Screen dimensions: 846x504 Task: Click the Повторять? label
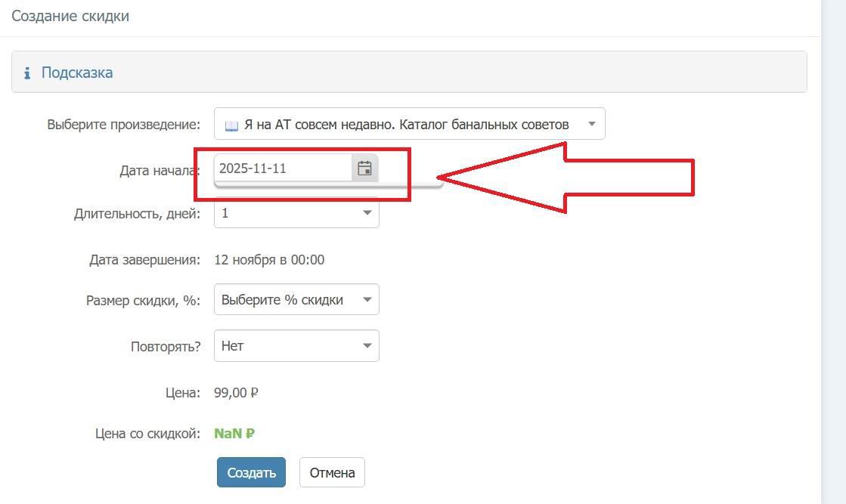click(x=166, y=346)
